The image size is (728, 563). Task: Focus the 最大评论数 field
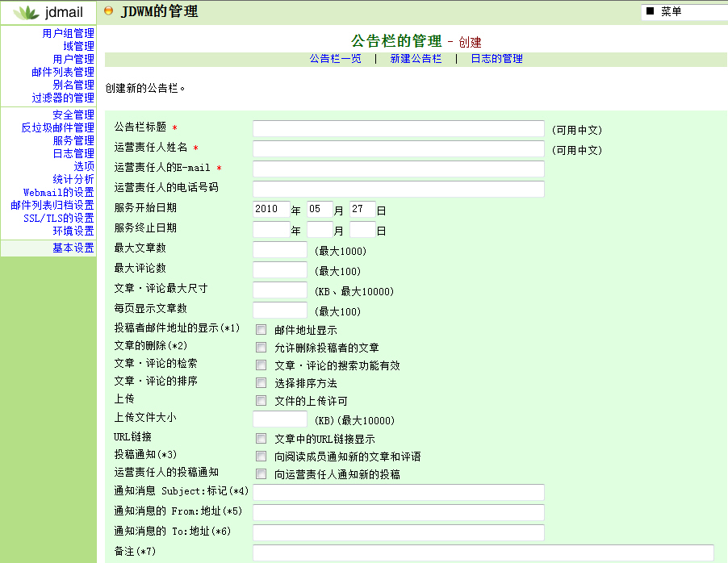click(280, 269)
